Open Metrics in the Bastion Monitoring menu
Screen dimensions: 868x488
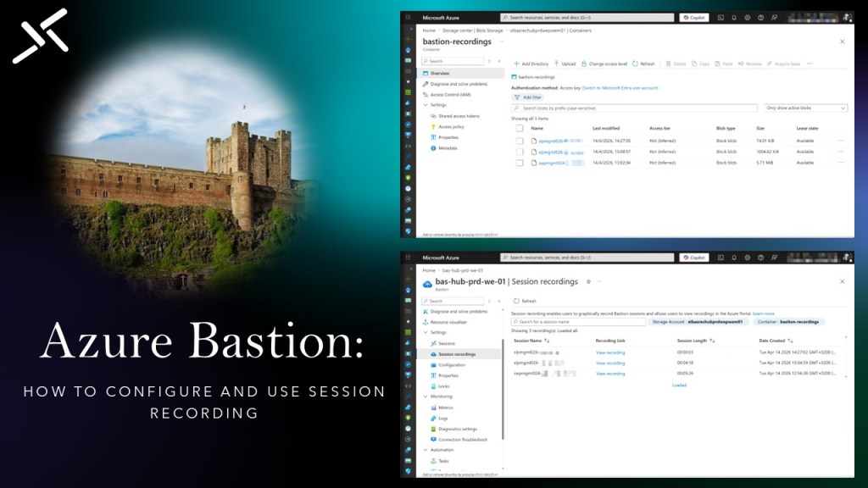(444, 408)
